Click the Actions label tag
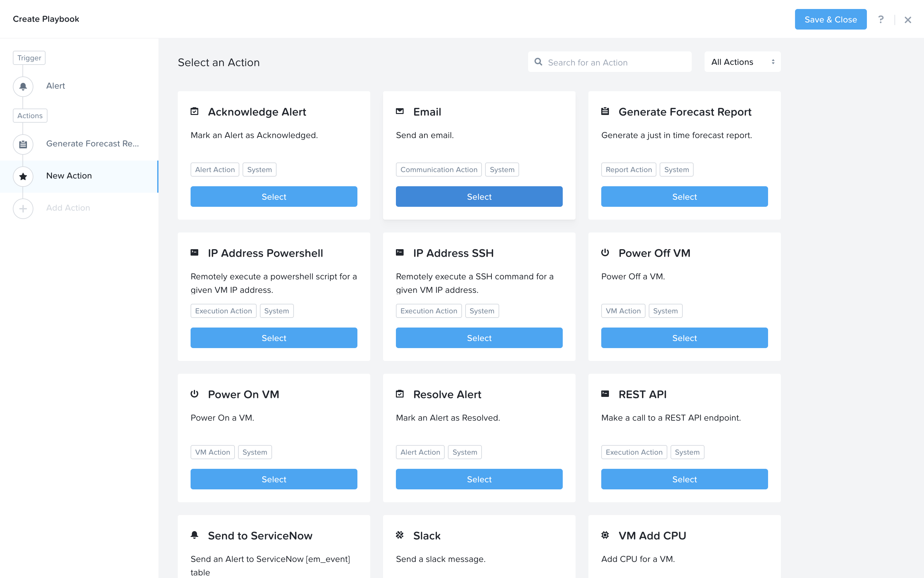The image size is (924, 578). 30,116
